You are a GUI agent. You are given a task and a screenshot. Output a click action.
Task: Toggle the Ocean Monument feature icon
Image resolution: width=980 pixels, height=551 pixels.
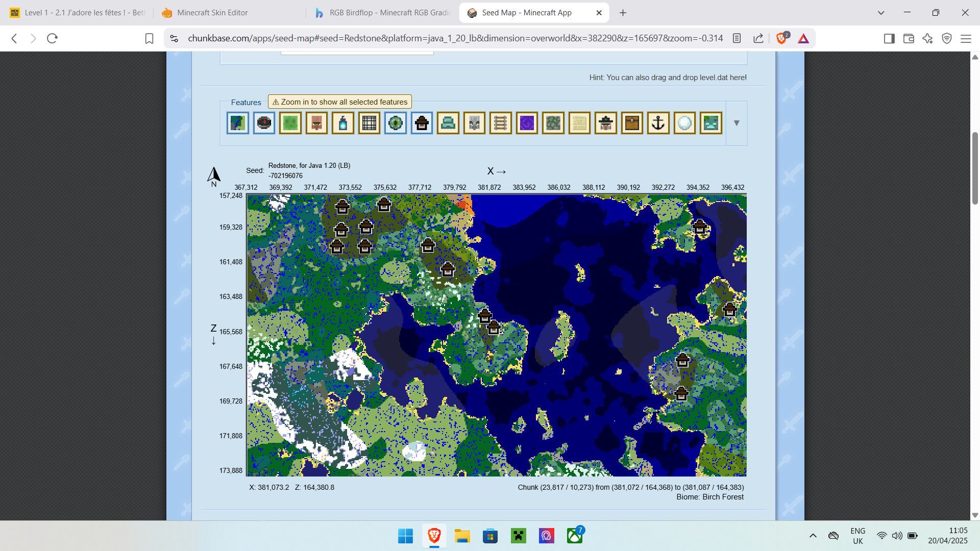click(x=448, y=123)
